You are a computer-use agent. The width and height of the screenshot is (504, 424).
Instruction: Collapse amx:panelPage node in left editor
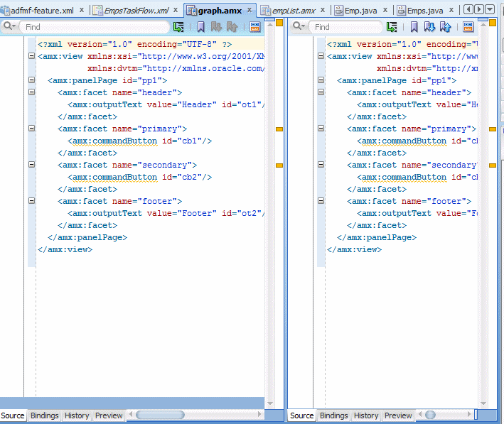(31, 80)
